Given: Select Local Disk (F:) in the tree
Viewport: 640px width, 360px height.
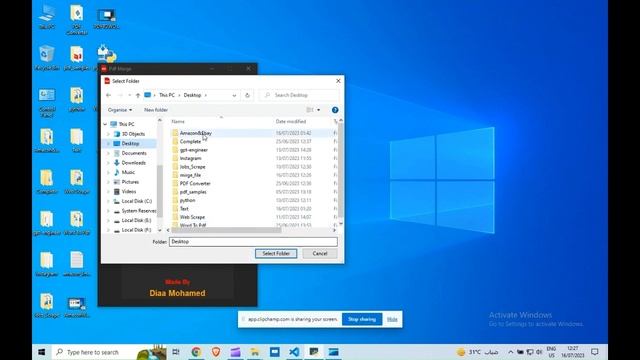Looking at the screenshot, I should pos(136,230).
